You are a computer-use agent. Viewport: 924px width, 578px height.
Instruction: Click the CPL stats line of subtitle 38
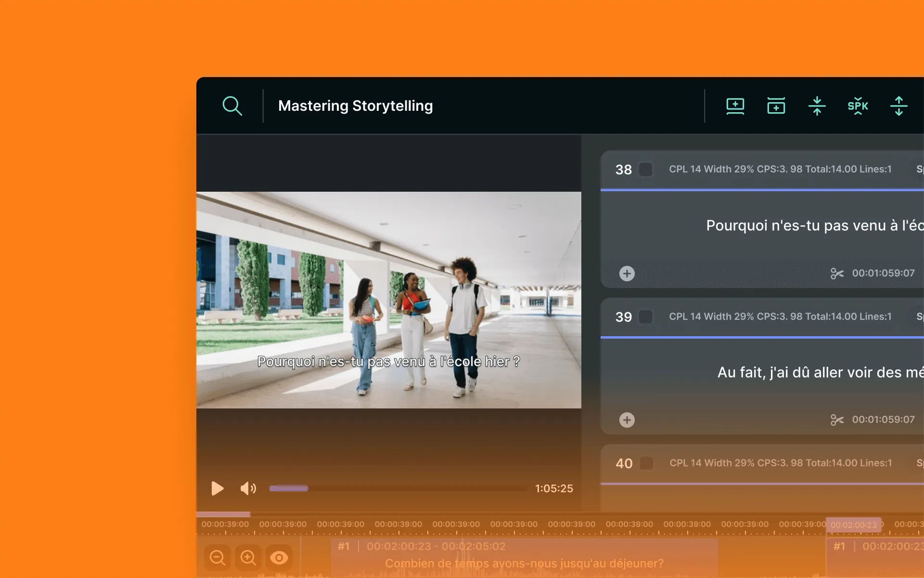780,169
